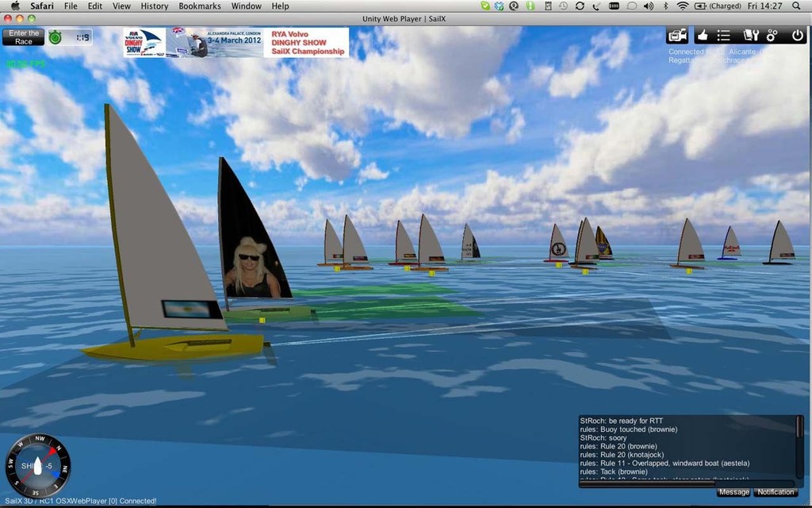Open the View menu
Viewport: 812px width, 508px height.
click(121, 6)
